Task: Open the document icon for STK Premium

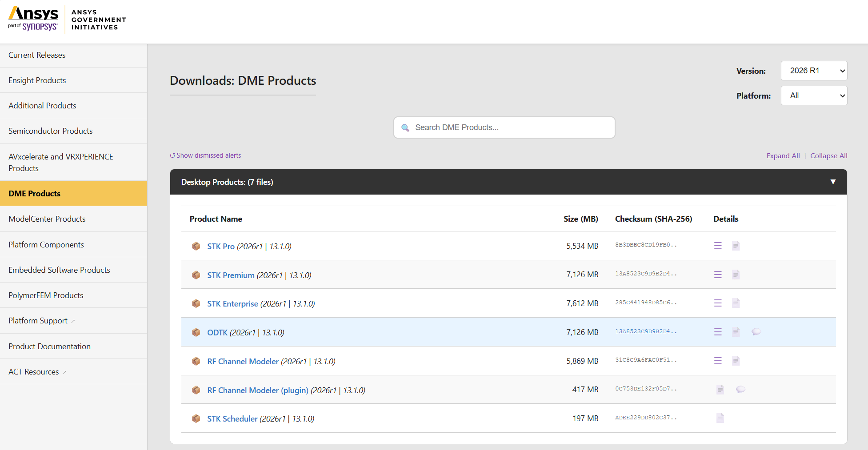Action: (x=736, y=275)
